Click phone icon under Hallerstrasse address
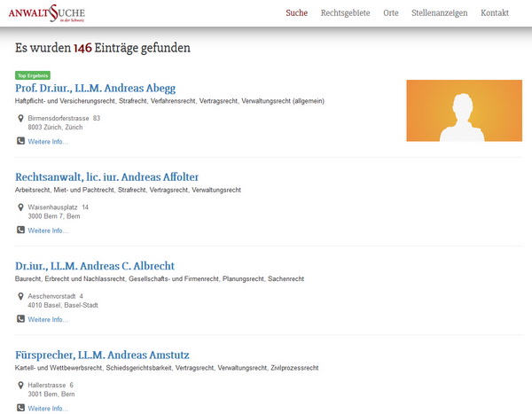 [x=20, y=408]
